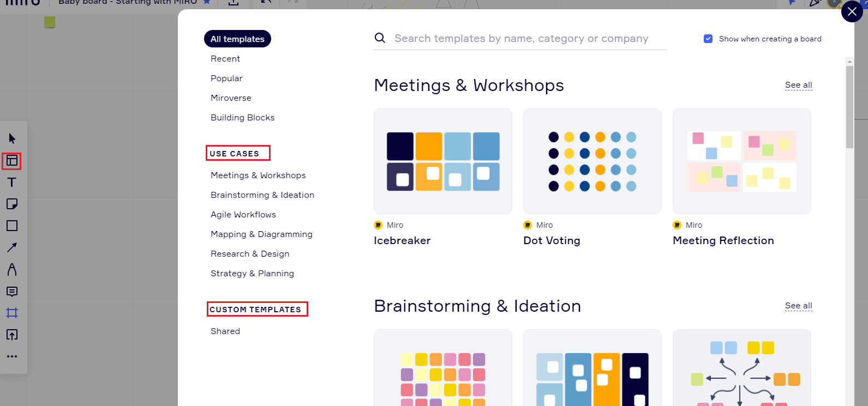Select the Frame tool
868x406 pixels.
11,313
